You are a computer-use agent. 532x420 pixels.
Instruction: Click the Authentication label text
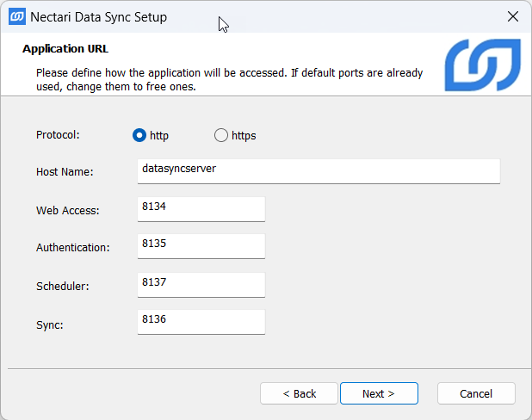tap(73, 248)
